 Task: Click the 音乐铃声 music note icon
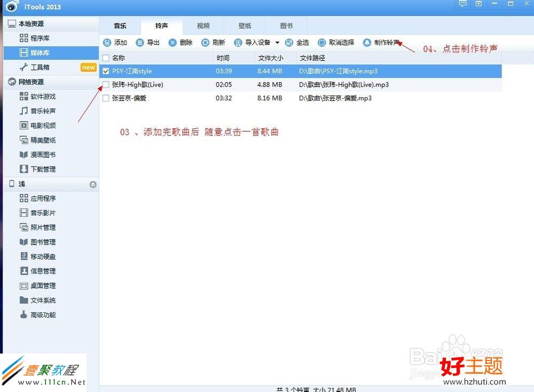(x=24, y=111)
